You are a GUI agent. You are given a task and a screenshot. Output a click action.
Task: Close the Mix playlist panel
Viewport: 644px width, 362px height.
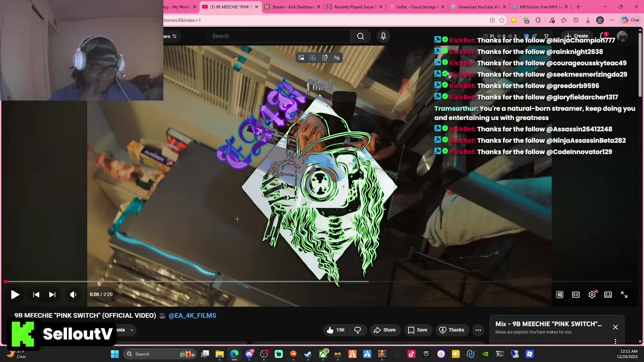(x=615, y=327)
